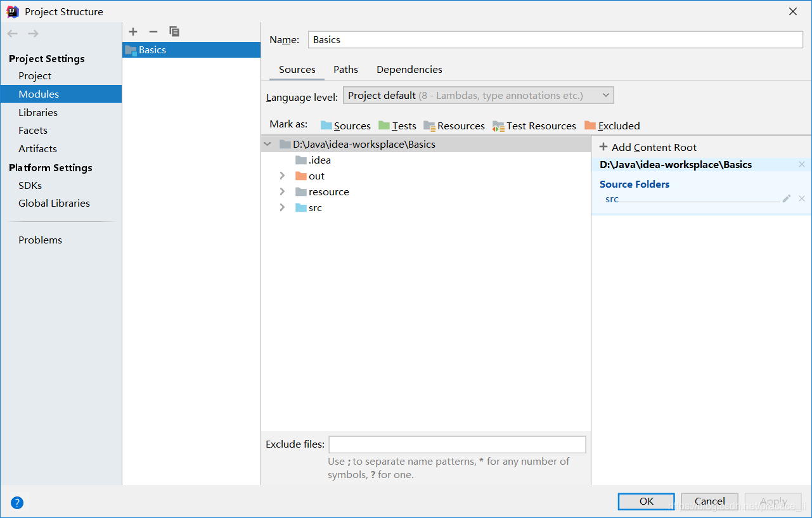Viewport: 812px width, 518px height.
Task: Click Add Content Root
Action: [x=648, y=147]
